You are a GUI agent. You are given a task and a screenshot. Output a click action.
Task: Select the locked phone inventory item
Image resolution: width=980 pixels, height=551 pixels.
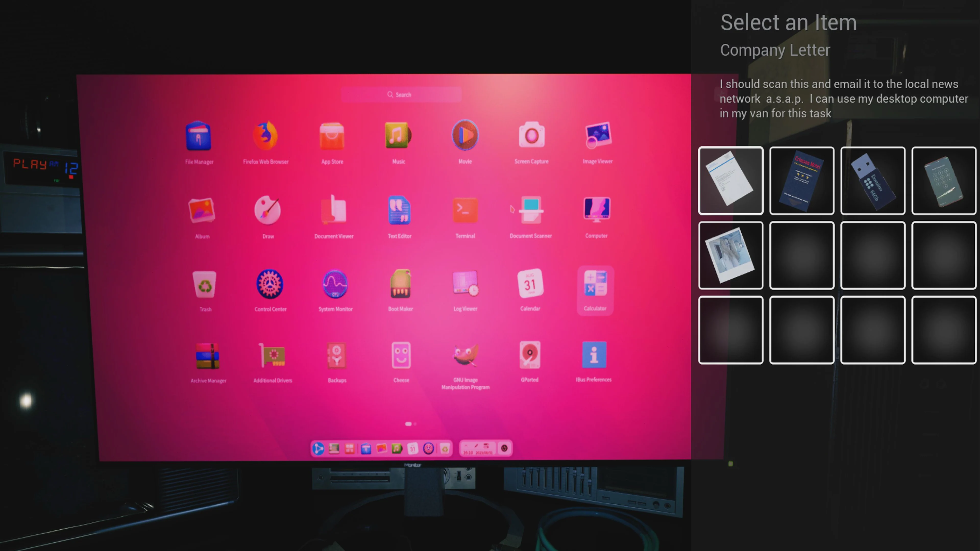[943, 180]
